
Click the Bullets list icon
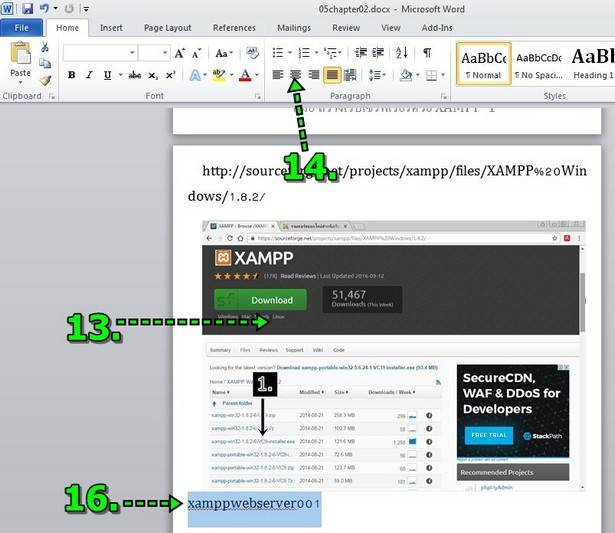pyautogui.click(x=278, y=53)
